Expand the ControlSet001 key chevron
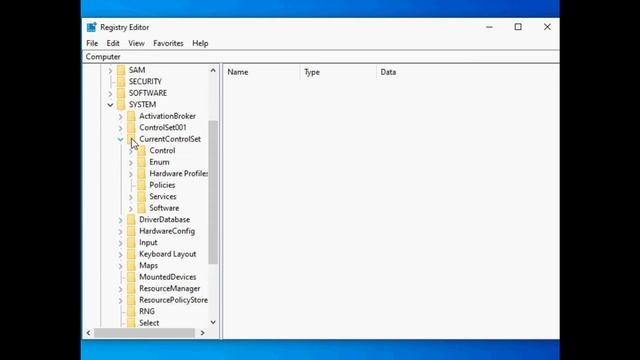This screenshot has height=360, width=640. (x=120, y=128)
